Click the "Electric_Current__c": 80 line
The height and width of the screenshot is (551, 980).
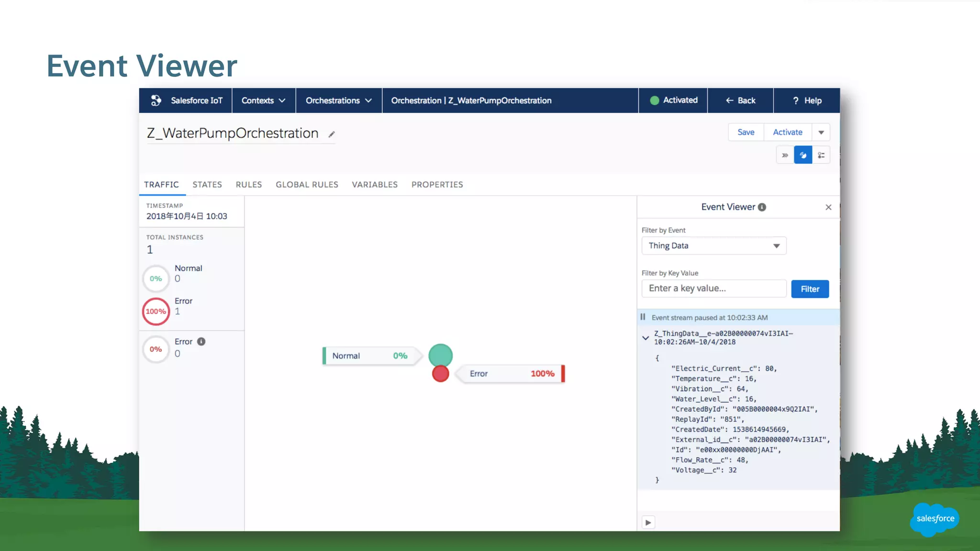(x=724, y=368)
